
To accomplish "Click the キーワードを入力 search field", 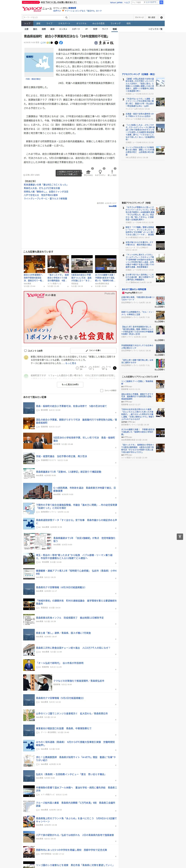I will (43, 18).
